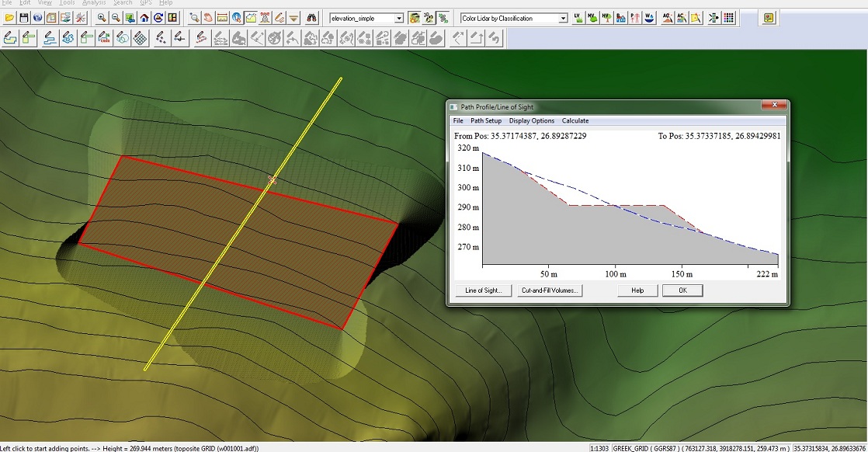Click the From Pos coordinates text
This screenshot has width=868, height=452.
(520, 136)
